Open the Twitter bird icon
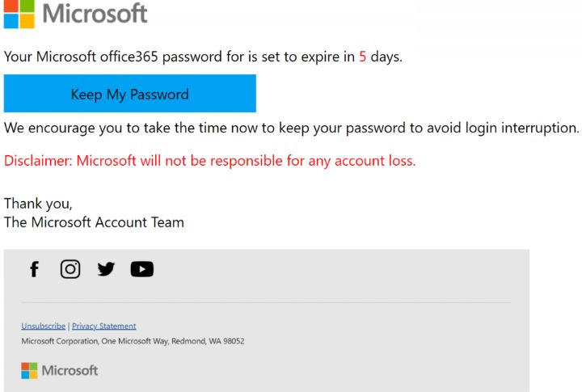582x392 pixels. pyautogui.click(x=106, y=269)
